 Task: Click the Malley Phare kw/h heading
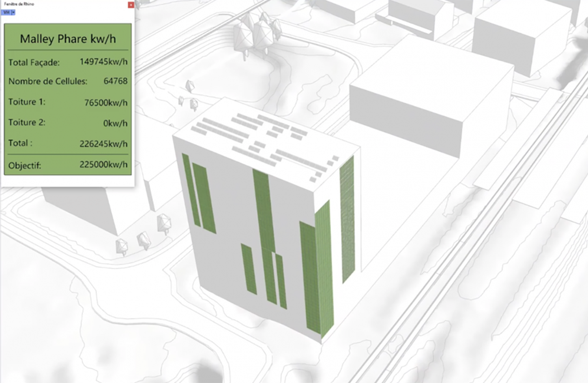pyautogui.click(x=68, y=39)
